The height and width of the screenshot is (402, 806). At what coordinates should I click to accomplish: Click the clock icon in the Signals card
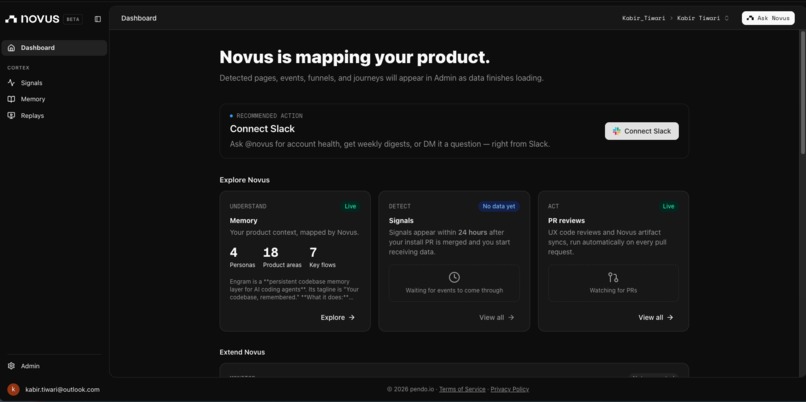coord(454,278)
